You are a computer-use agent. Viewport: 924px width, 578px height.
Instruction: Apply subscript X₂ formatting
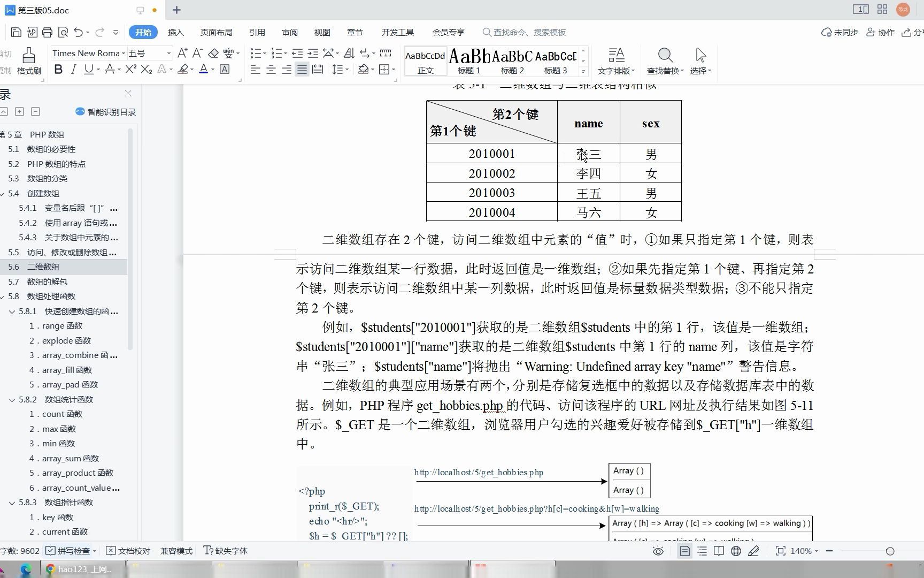point(147,70)
